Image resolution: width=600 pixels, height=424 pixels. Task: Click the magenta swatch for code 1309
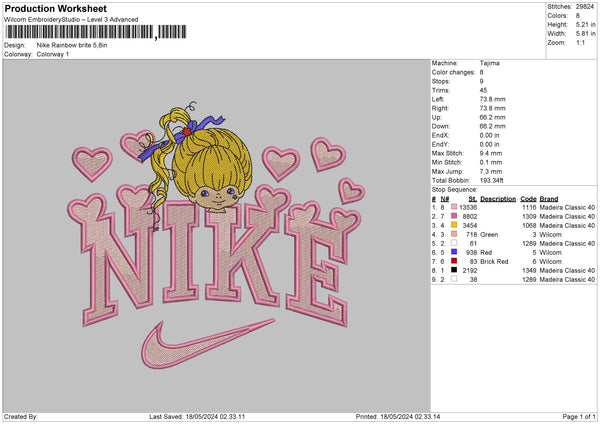454,216
